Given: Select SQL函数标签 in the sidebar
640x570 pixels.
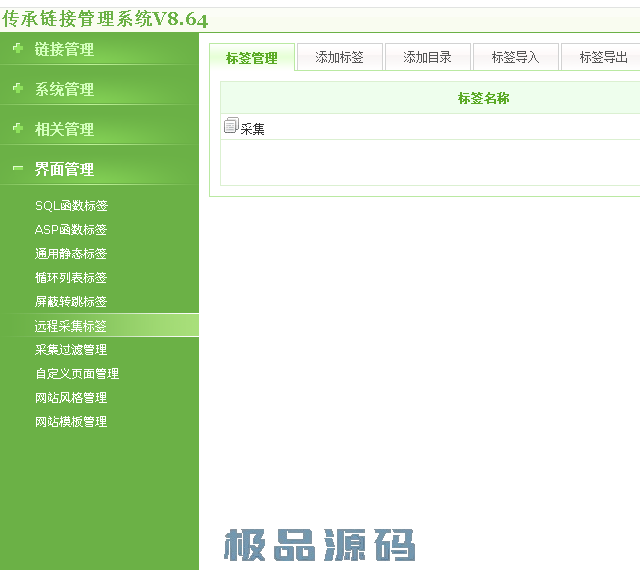Looking at the screenshot, I should [x=71, y=206].
